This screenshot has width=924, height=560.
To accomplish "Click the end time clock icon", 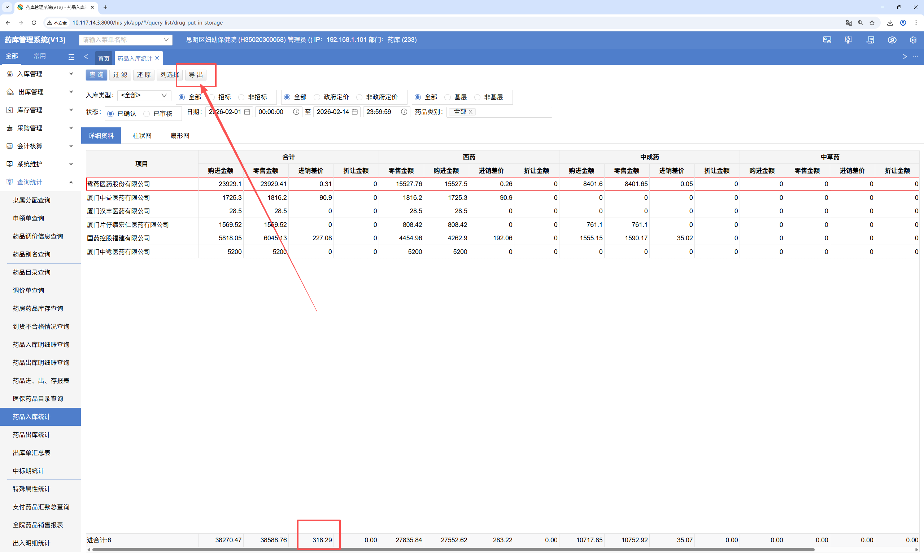I will point(404,112).
